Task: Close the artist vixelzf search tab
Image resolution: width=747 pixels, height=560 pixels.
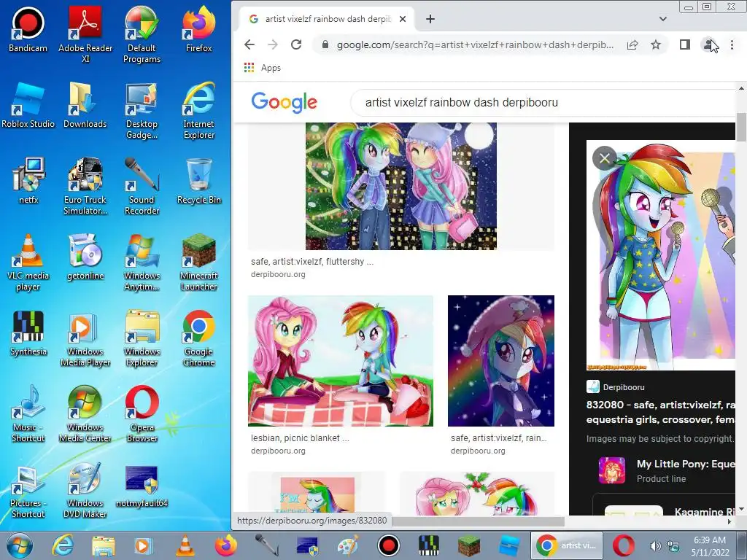Action: [403, 19]
